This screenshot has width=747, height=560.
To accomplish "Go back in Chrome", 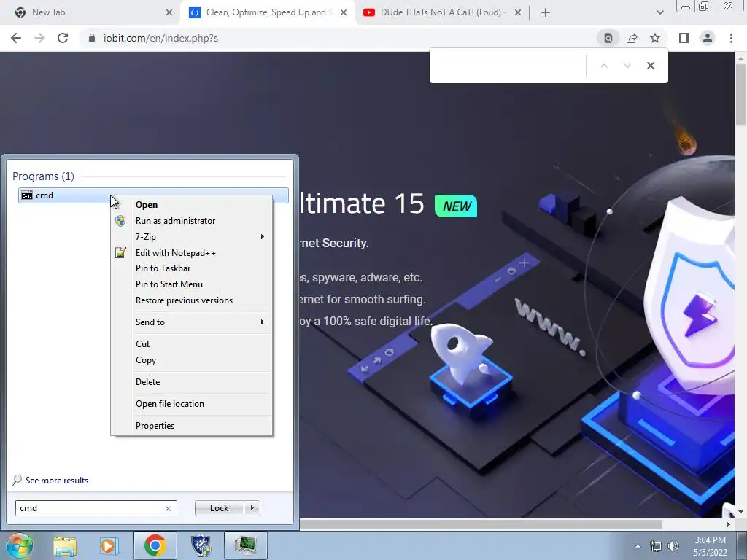I will pyautogui.click(x=16, y=38).
